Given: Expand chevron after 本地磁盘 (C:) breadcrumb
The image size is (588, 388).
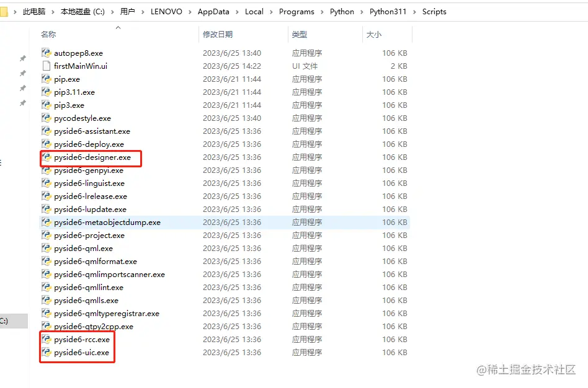Looking at the screenshot, I should click(112, 12).
